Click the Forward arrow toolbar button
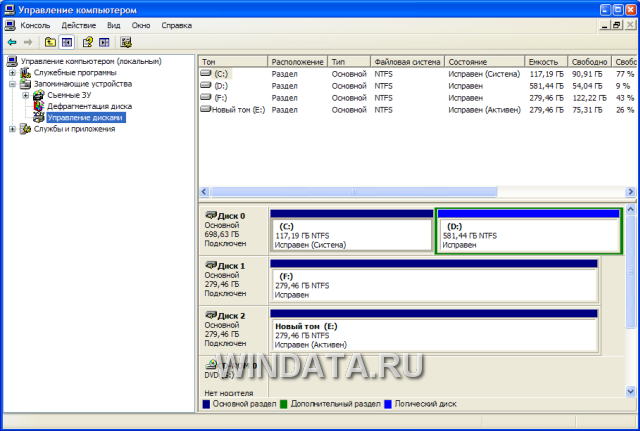Screen dimensions: 640x431 [x=28, y=42]
